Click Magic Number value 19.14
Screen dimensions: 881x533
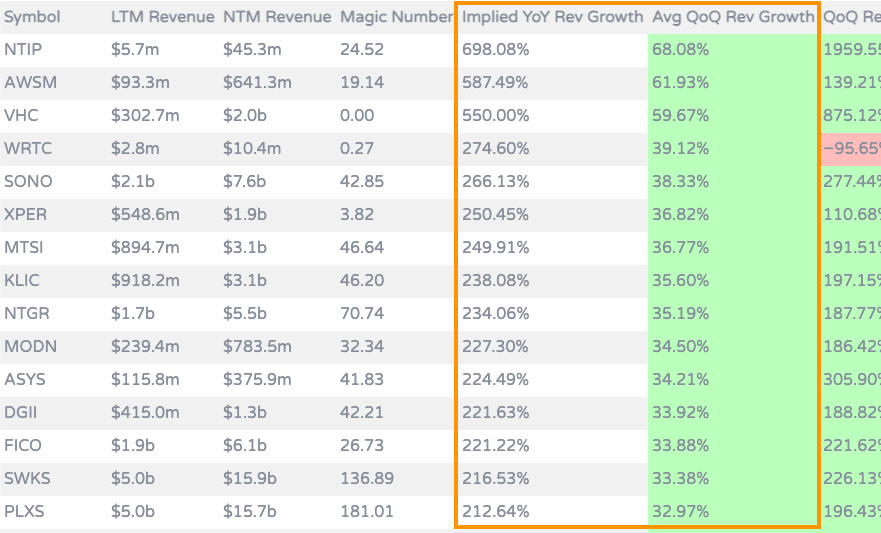coord(362,83)
